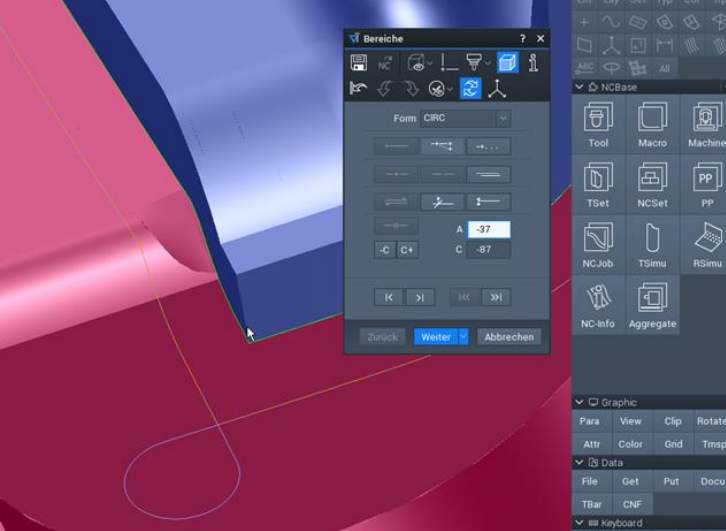Toggle the -C direction button
726x531 pixels.
[384, 249]
